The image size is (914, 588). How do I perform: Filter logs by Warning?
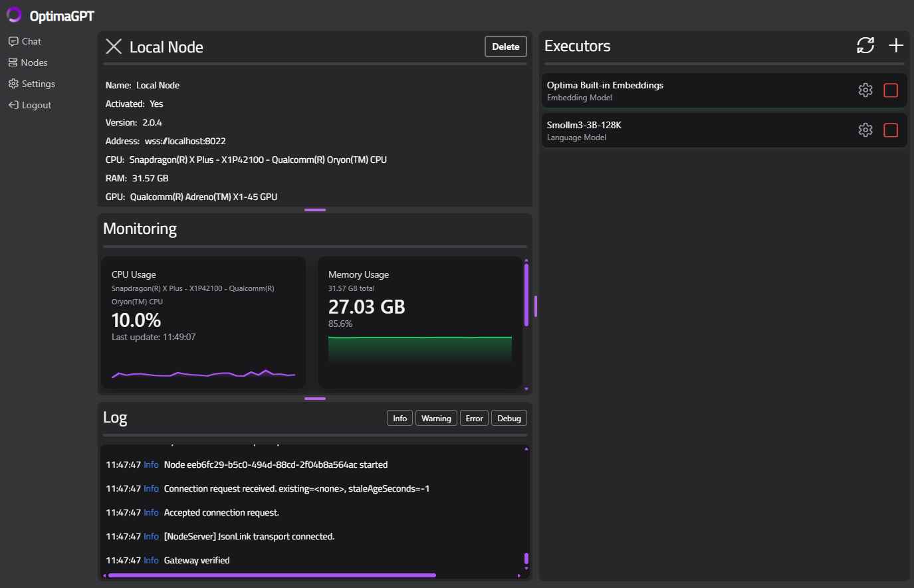point(435,418)
